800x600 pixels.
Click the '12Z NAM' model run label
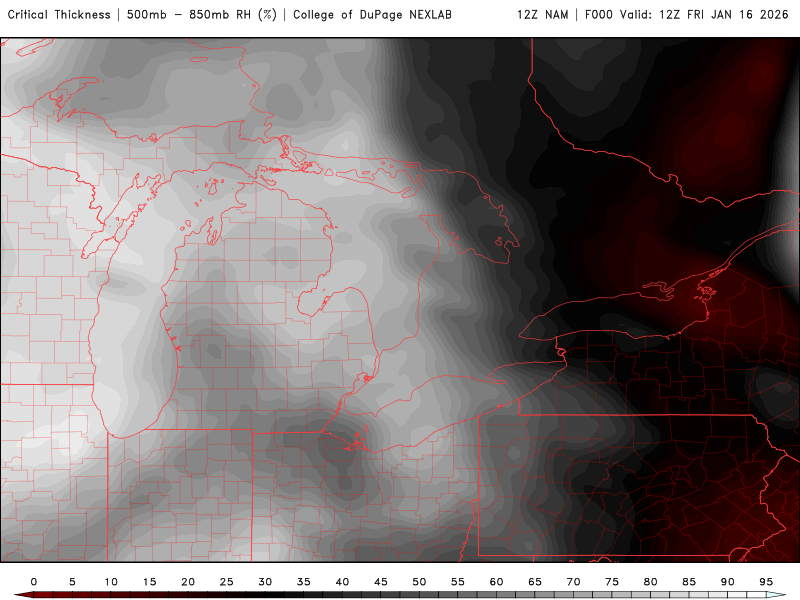(x=543, y=15)
